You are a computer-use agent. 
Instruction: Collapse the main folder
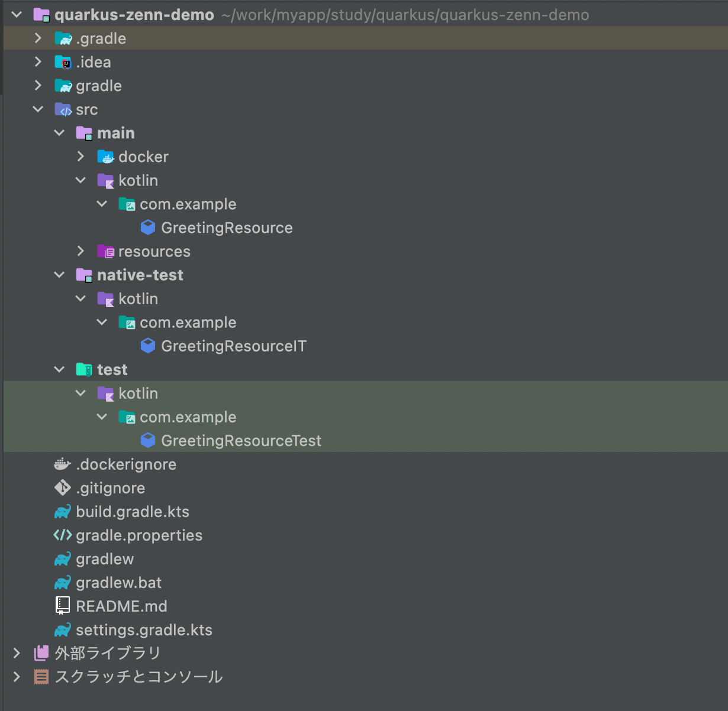(59, 133)
